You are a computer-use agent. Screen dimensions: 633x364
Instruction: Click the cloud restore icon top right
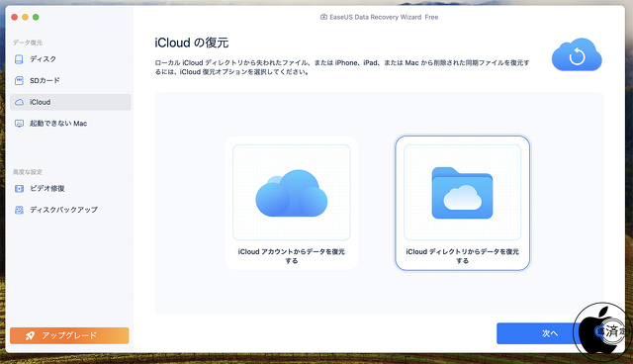click(x=577, y=54)
